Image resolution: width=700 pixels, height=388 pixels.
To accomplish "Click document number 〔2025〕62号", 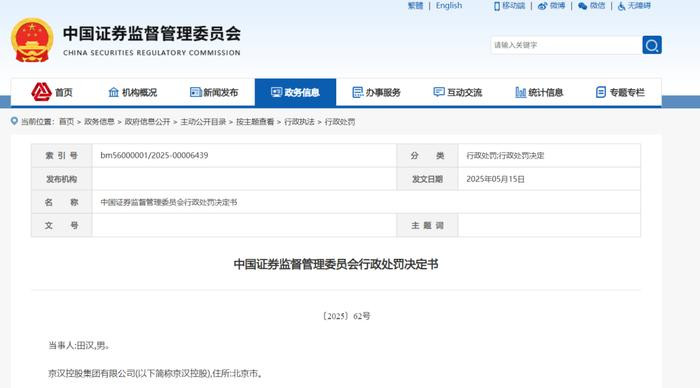I will pyautogui.click(x=346, y=316).
